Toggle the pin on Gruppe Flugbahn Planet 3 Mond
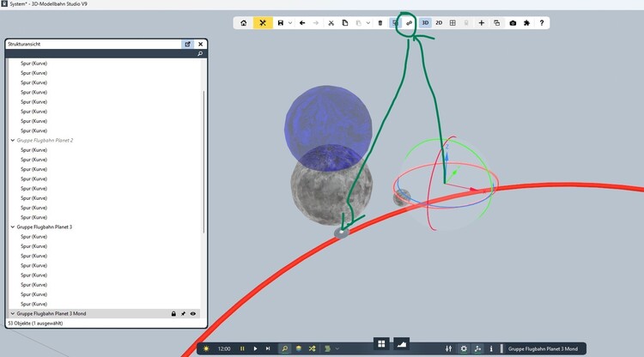Image resolution: width=644 pixels, height=357 pixels. click(x=184, y=314)
